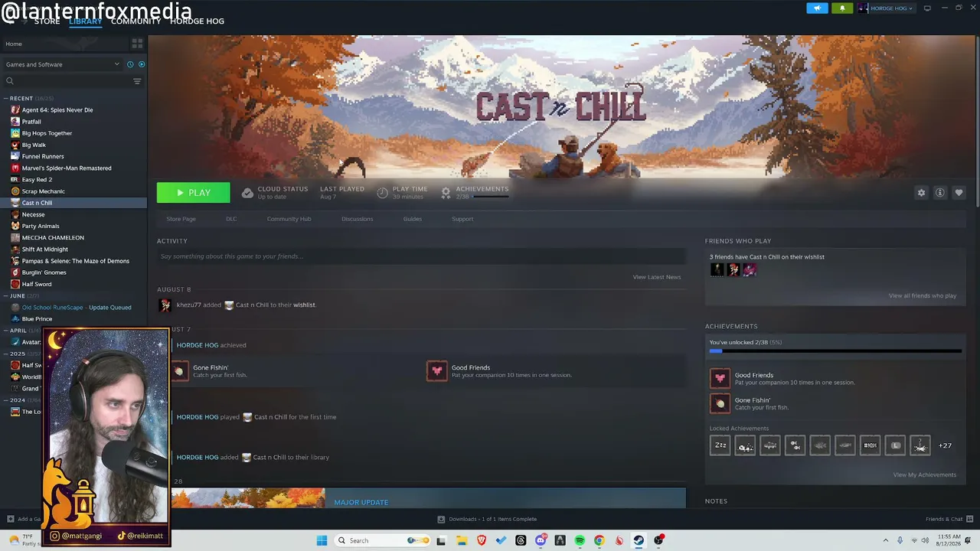
Task: Show the +27 more locked achievements
Action: [x=946, y=446]
